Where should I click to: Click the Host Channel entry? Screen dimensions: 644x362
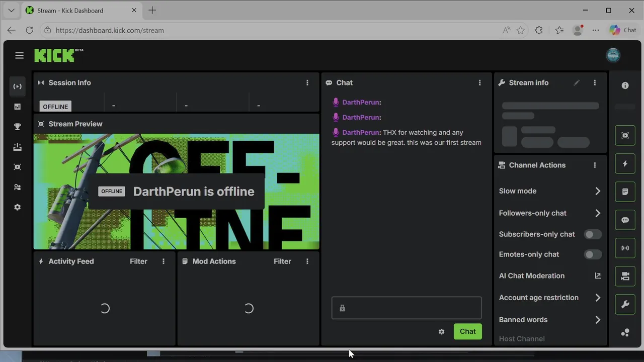click(x=522, y=339)
